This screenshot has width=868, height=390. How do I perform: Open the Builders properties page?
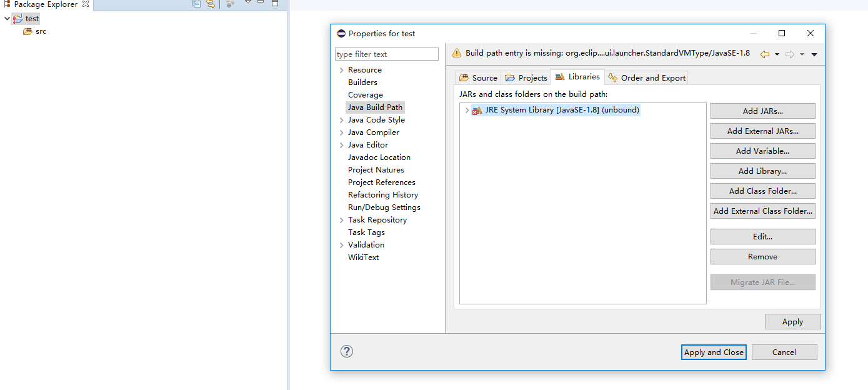click(362, 82)
